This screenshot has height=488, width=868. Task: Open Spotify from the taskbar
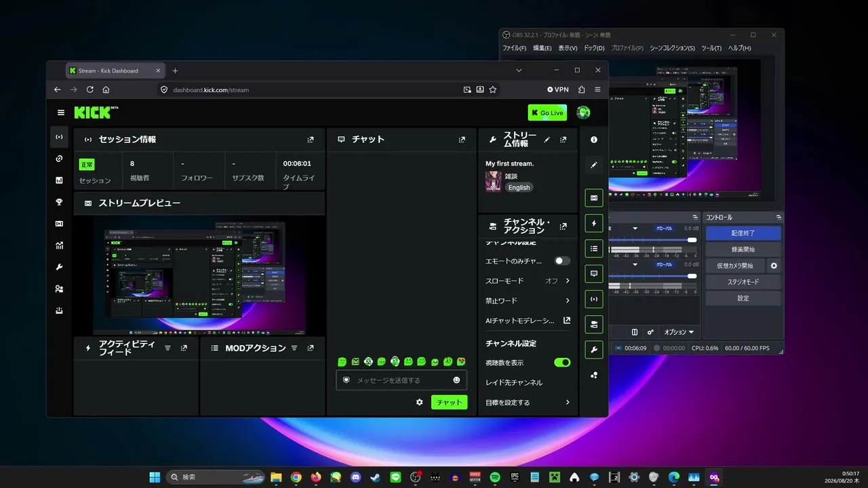point(495,477)
